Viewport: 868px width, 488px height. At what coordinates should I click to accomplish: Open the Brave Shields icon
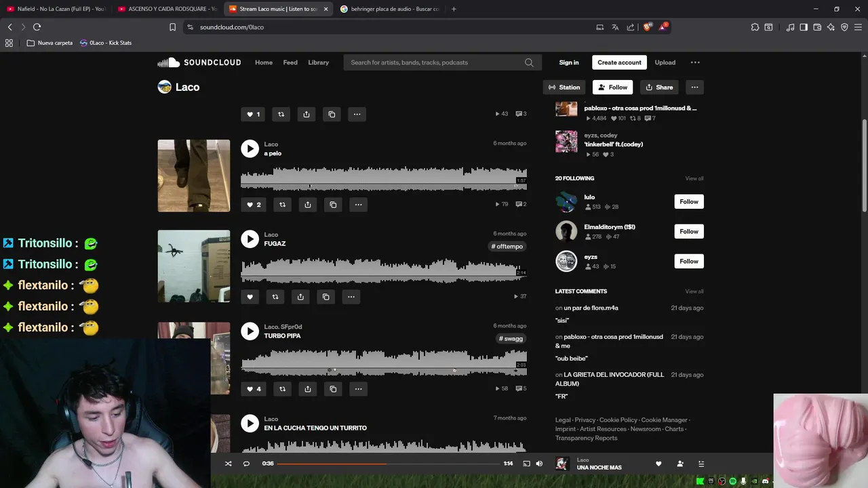point(647,27)
